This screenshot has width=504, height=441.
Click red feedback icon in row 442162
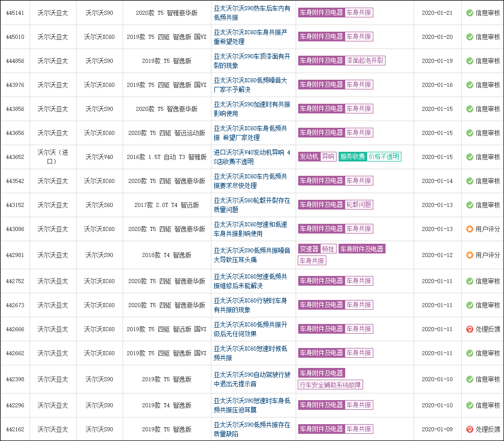click(x=470, y=429)
